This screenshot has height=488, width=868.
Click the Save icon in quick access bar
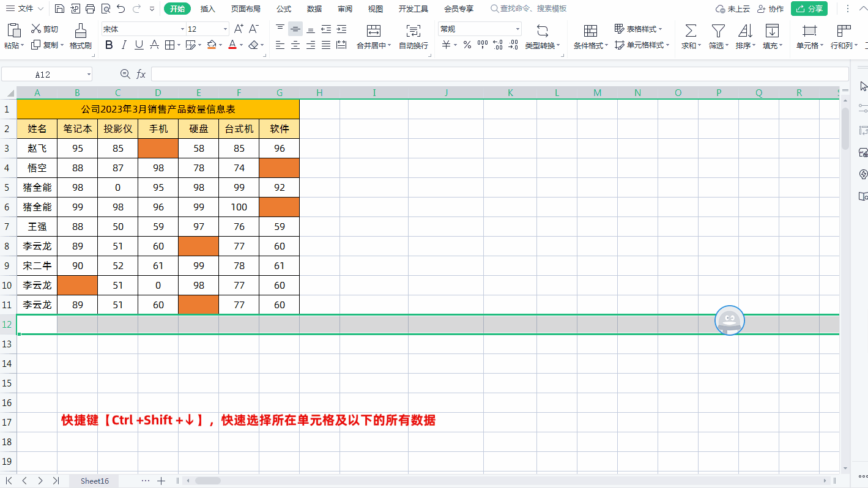point(59,9)
